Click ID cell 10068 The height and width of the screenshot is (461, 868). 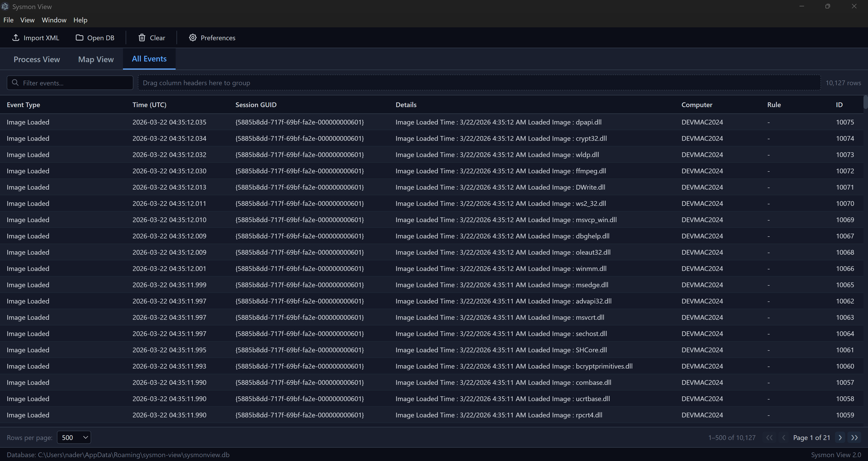pos(845,252)
